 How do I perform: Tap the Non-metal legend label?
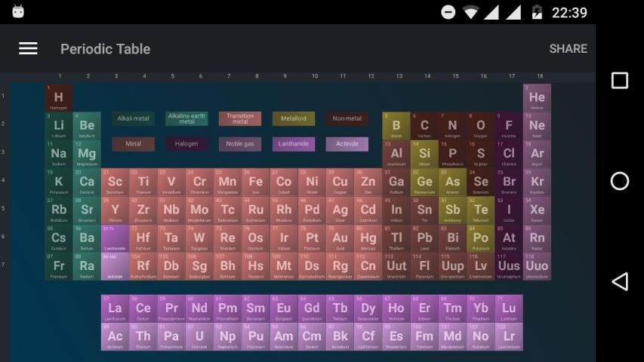(x=347, y=118)
